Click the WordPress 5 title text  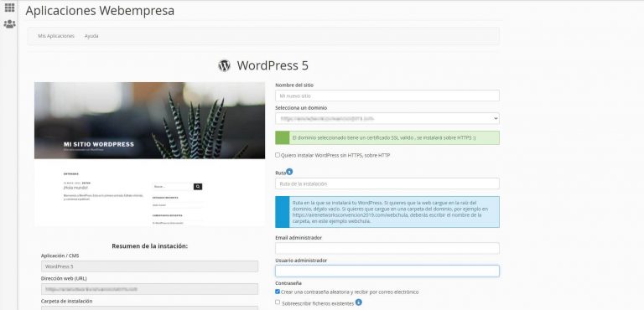click(x=273, y=65)
